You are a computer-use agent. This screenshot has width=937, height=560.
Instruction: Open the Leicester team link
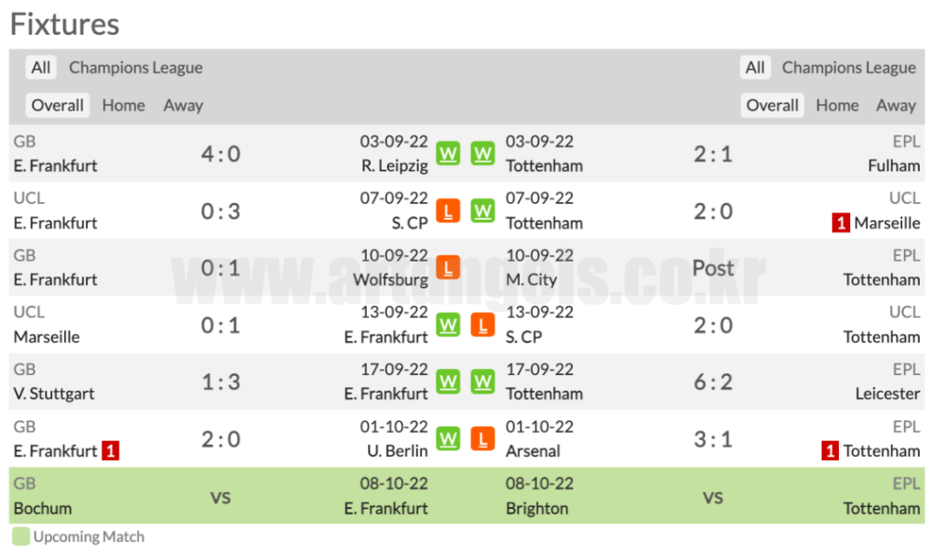pyautogui.click(x=887, y=393)
